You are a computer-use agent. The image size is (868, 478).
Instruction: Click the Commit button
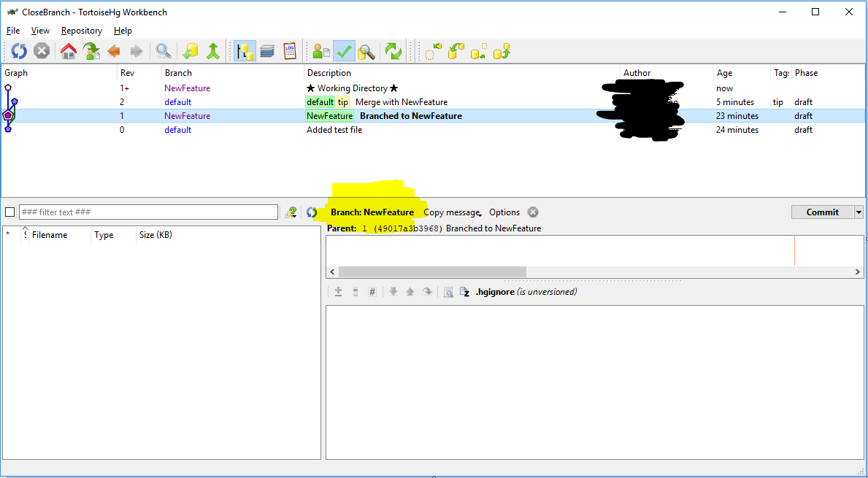823,212
